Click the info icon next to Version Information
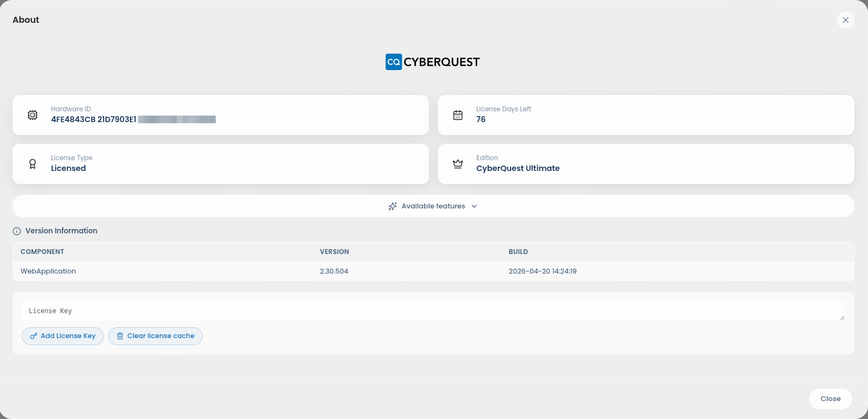The height and width of the screenshot is (419, 868). tap(17, 231)
